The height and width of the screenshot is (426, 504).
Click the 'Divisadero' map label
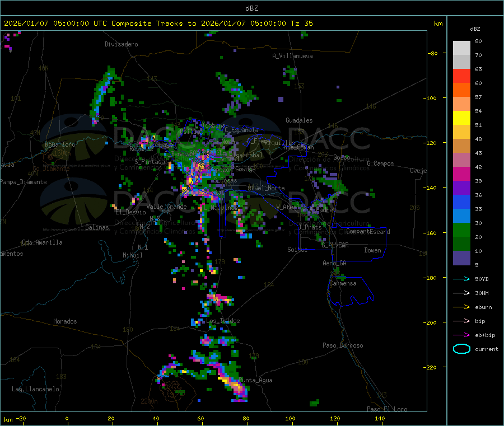click(121, 44)
